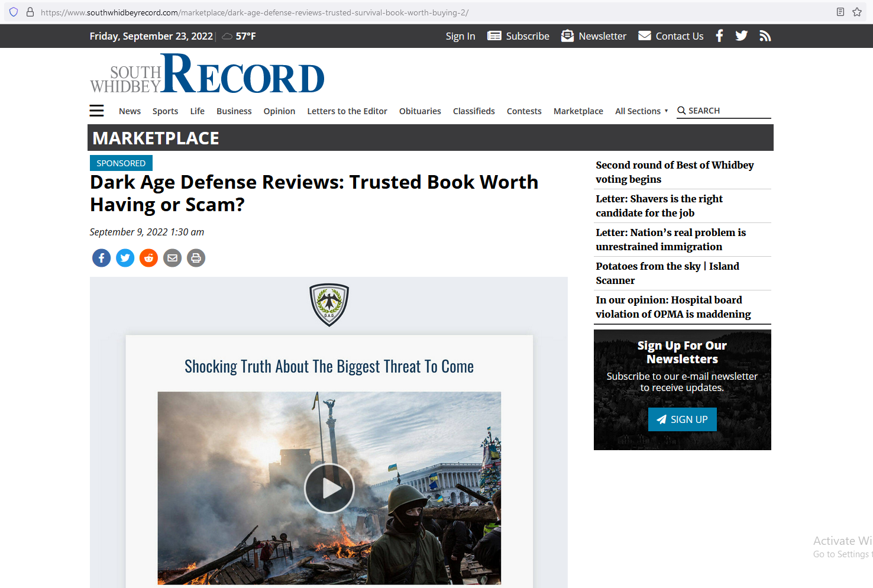Click the search magnifier icon
Image resolution: width=873 pixels, height=588 pixels.
[x=681, y=111]
